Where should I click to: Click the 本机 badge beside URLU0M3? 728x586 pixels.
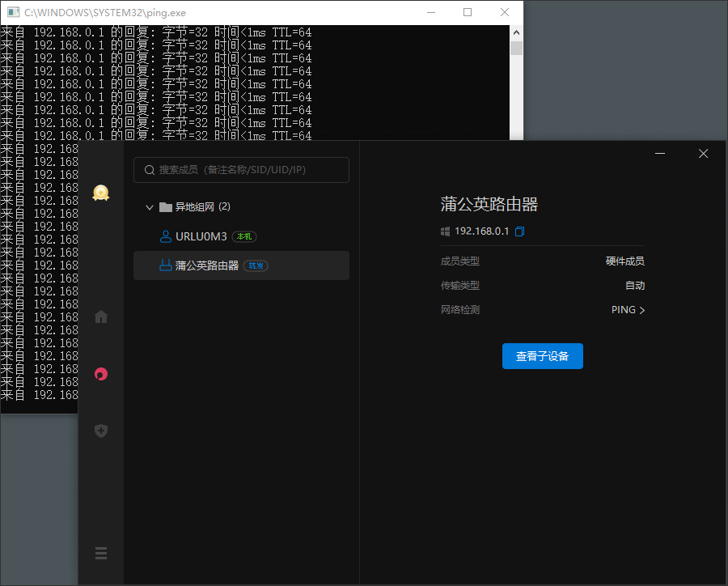[244, 236]
